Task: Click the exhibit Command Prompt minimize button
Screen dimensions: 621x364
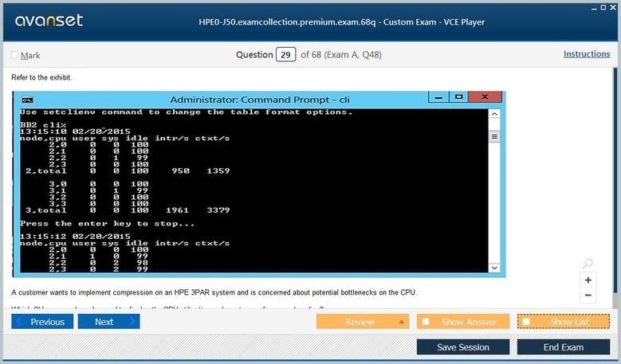Action: pyautogui.click(x=438, y=97)
